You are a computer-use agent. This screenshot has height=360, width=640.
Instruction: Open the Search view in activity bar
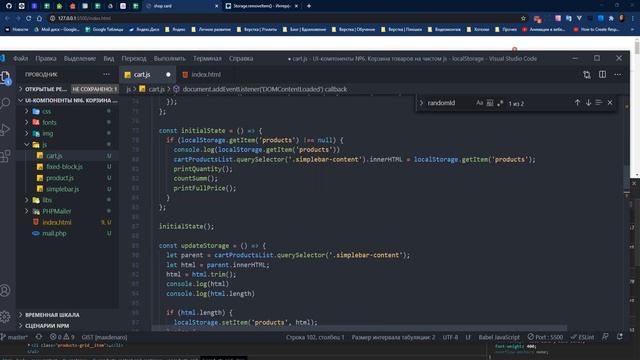pos(6,103)
